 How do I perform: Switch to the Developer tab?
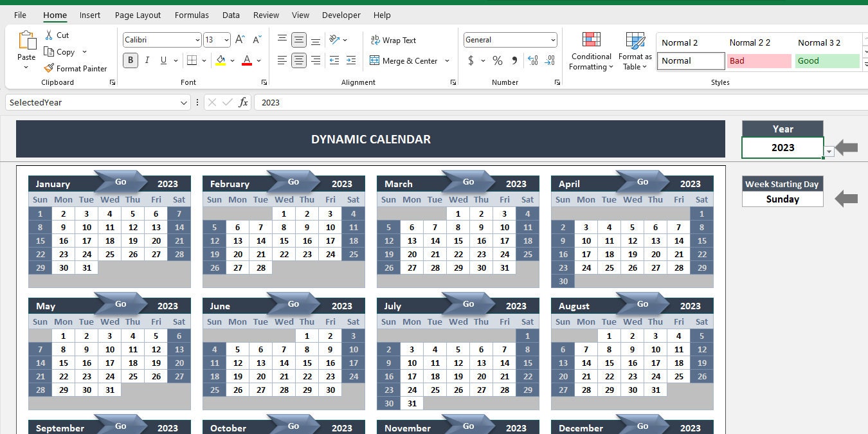(341, 15)
